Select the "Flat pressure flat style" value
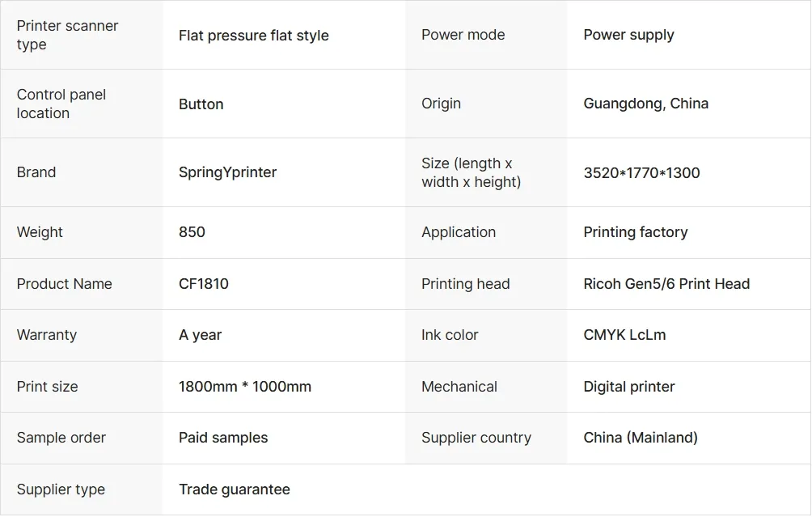812x517 pixels. [253, 35]
